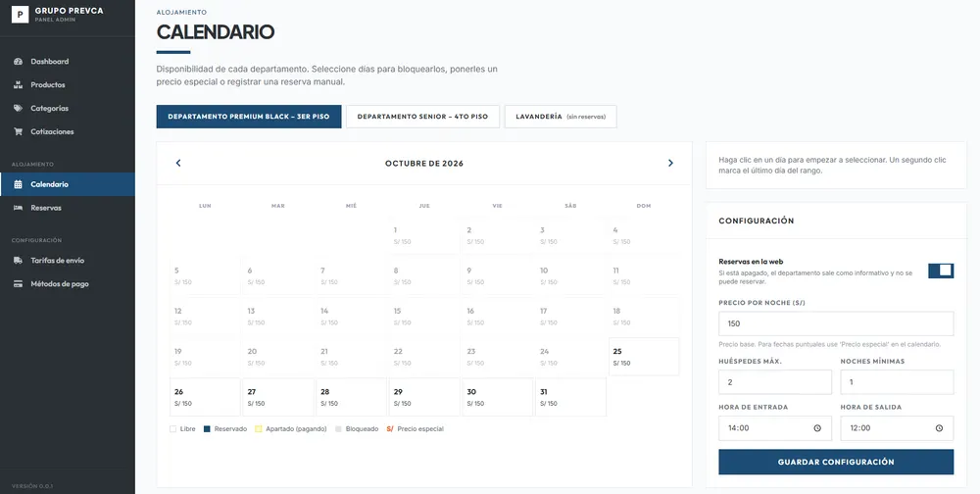Select October 31 on the calendar
Image resolution: width=980 pixels, height=494 pixels.
(x=570, y=397)
